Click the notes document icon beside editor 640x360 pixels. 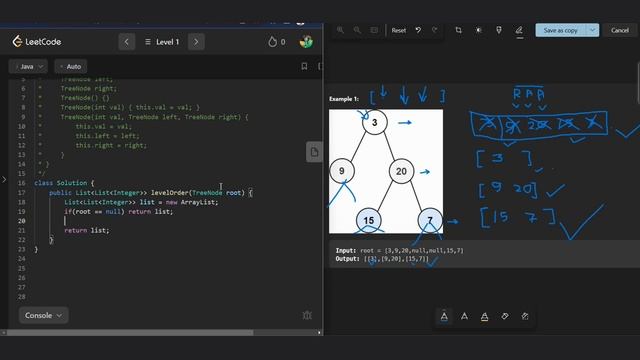(x=314, y=152)
